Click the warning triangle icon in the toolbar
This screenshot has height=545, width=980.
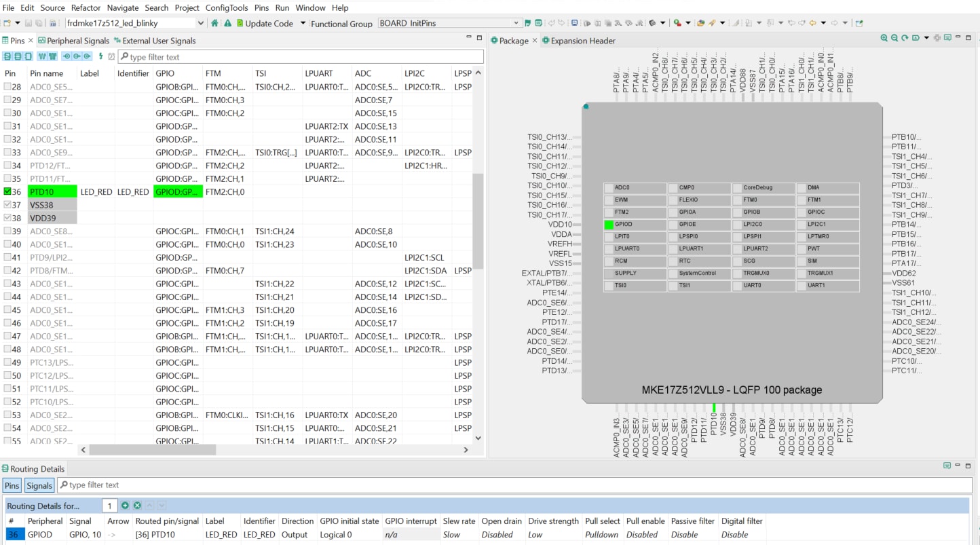coord(228,23)
